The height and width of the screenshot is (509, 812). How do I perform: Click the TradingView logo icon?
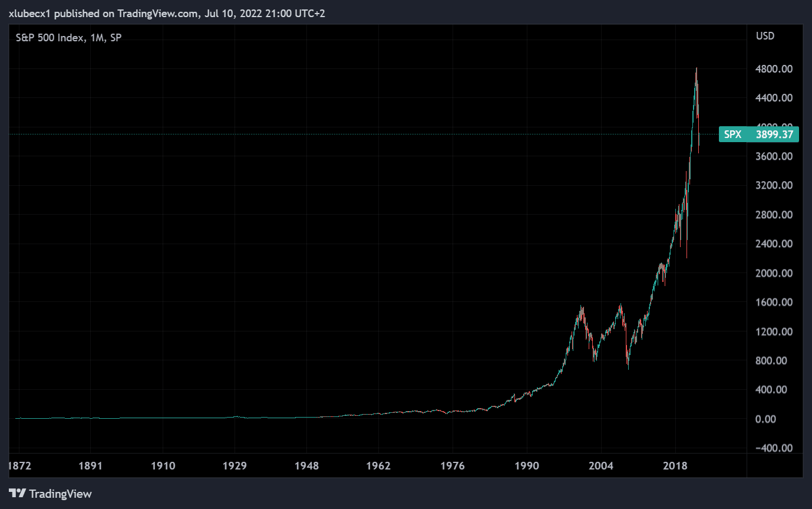pos(17,494)
